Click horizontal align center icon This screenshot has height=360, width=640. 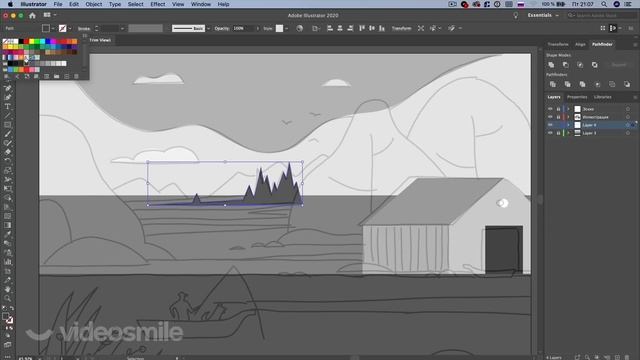[340, 28]
